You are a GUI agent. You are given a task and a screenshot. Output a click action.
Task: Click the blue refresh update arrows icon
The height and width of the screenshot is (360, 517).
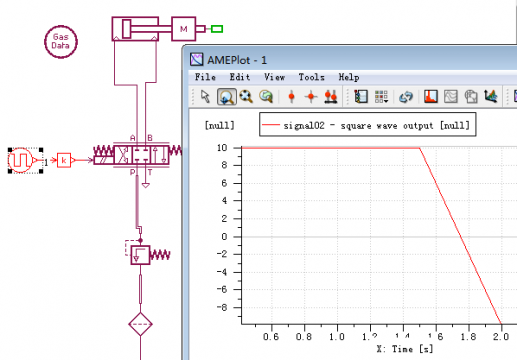[x=406, y=97]
